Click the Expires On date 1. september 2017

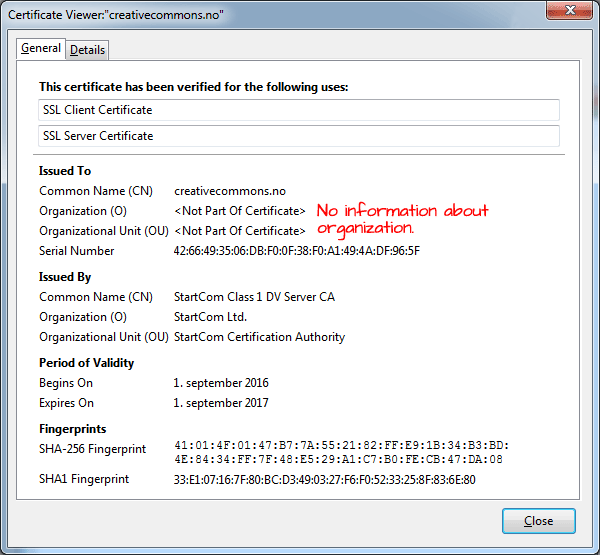tap(221, 403)
